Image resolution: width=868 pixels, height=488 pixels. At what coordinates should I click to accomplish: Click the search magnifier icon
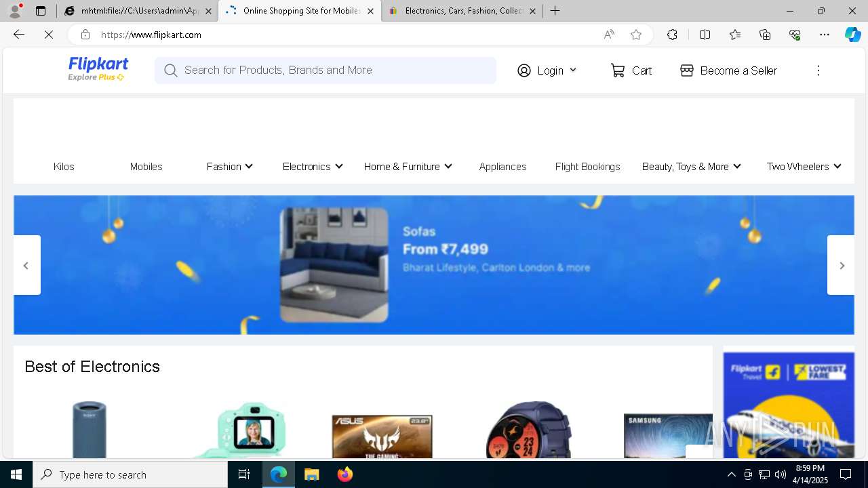coord(171,70)
